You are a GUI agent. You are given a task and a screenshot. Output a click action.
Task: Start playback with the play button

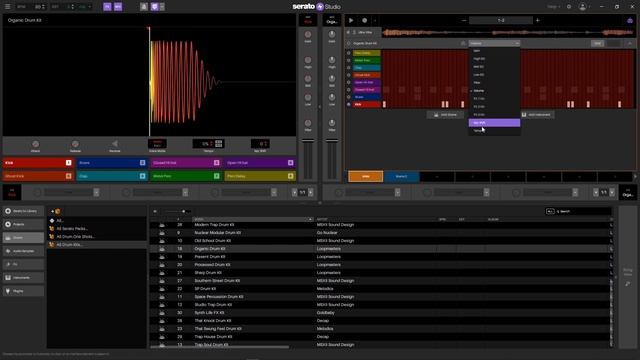[351, 20]
